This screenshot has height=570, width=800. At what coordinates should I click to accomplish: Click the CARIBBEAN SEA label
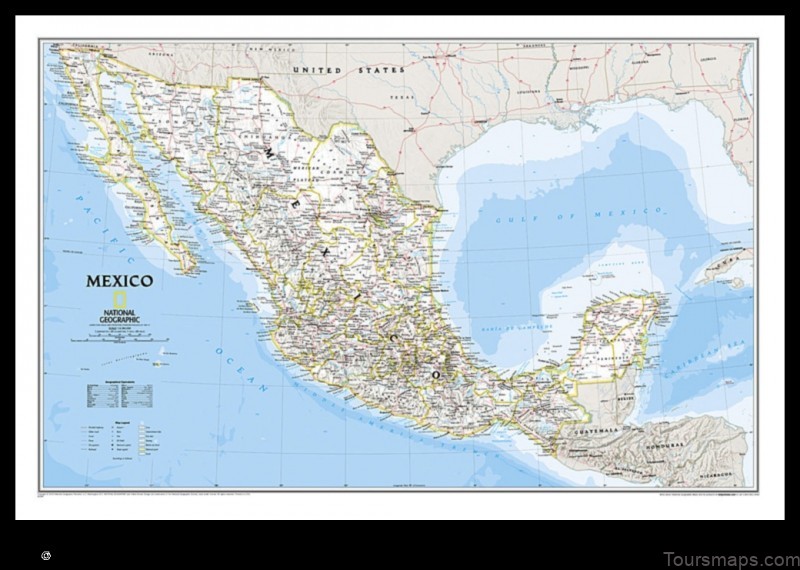point(707,359)
